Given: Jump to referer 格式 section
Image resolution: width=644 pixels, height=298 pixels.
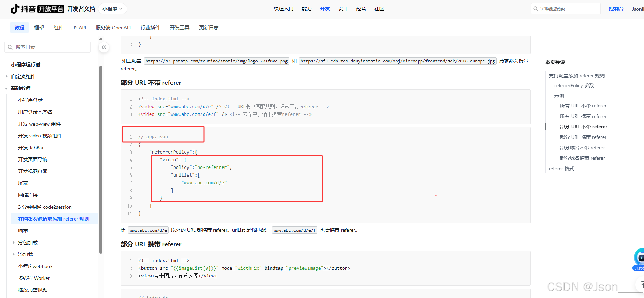Looking at the screenshot, I should [x=561, y=169].
